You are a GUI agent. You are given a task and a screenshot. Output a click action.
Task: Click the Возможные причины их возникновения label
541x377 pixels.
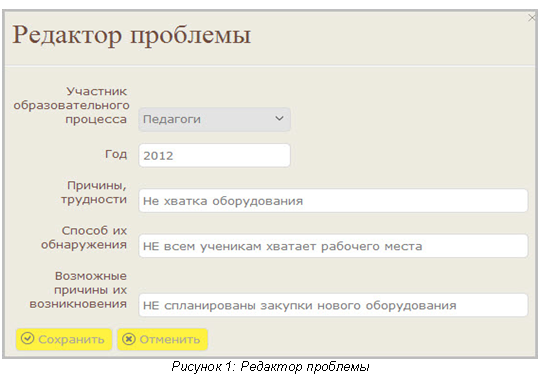click(x=78, y=290)
